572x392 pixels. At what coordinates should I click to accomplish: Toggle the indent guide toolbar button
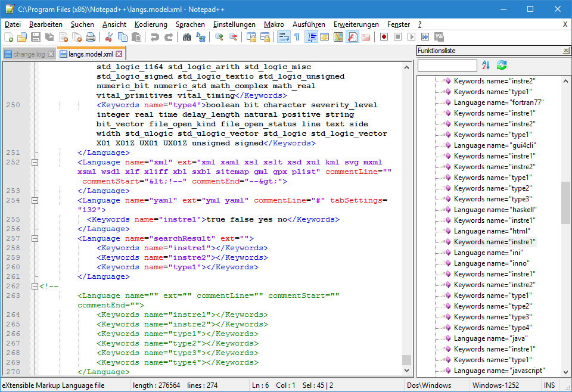(311, 37)
